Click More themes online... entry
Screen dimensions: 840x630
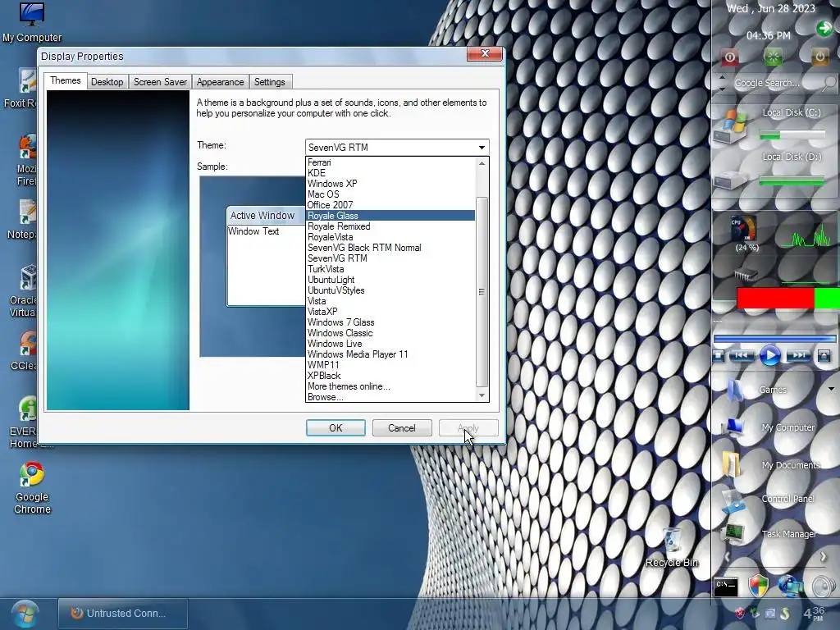click(390, 386)
